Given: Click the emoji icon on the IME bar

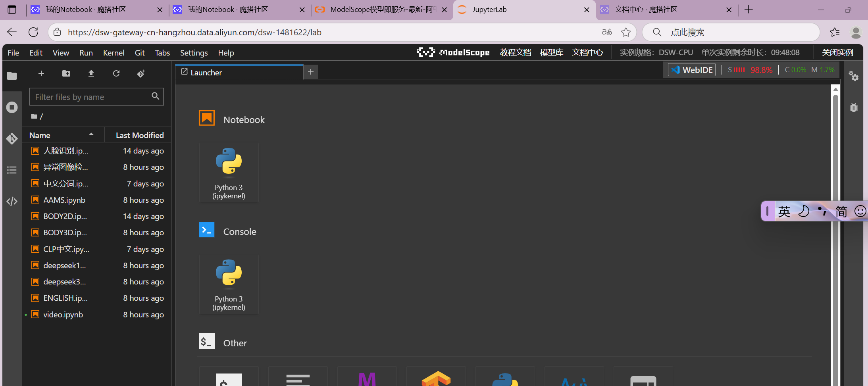Looking at the screenshot, I should click(860, 211).
